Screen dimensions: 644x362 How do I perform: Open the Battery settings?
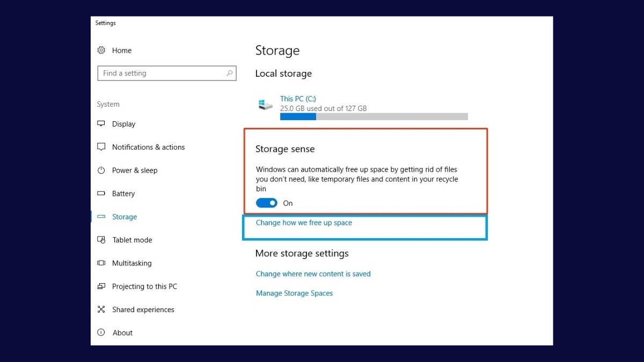click(123, 194)
